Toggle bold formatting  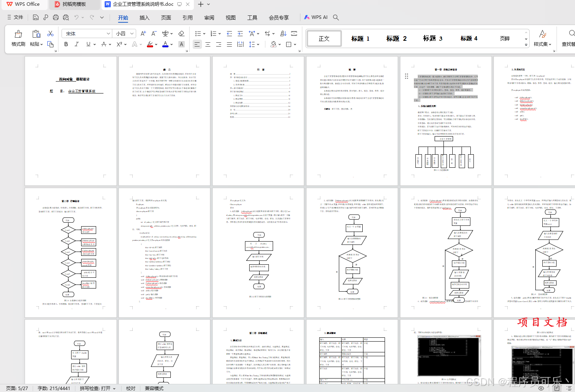click(66, 44)
